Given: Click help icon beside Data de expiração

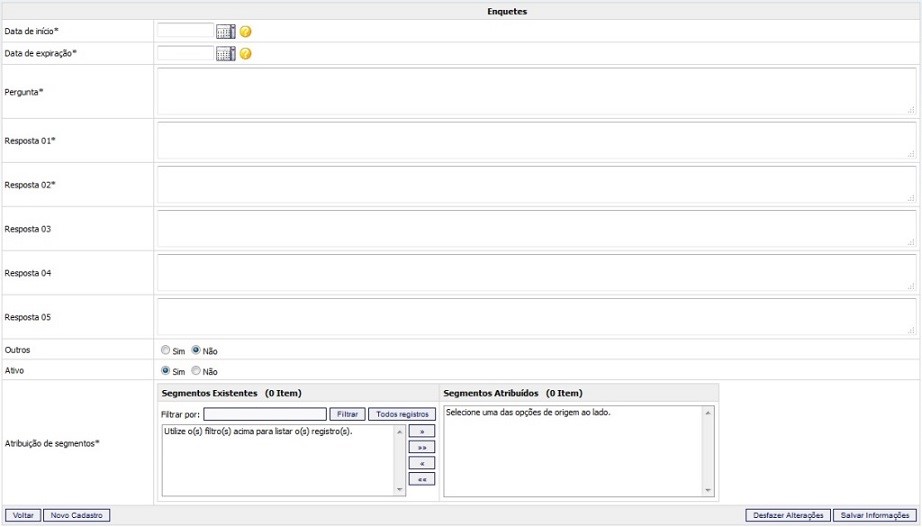Looking at the screenshot, I should point(246,54).
